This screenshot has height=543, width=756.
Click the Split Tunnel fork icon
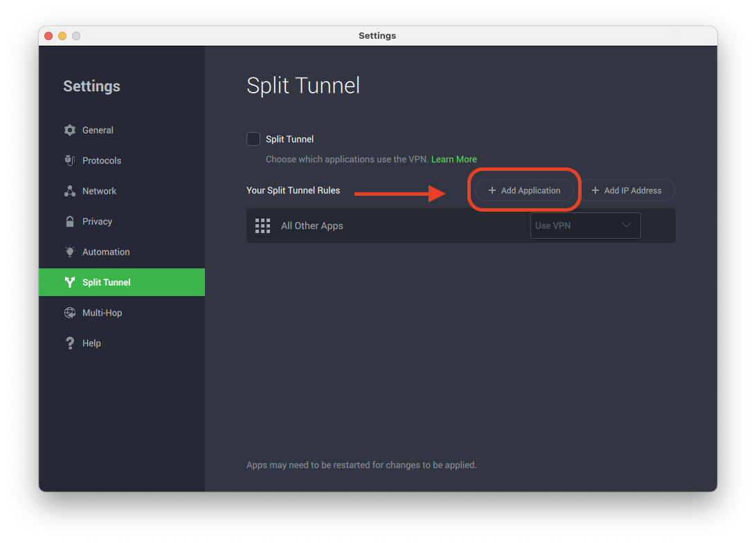click(70, 282)
